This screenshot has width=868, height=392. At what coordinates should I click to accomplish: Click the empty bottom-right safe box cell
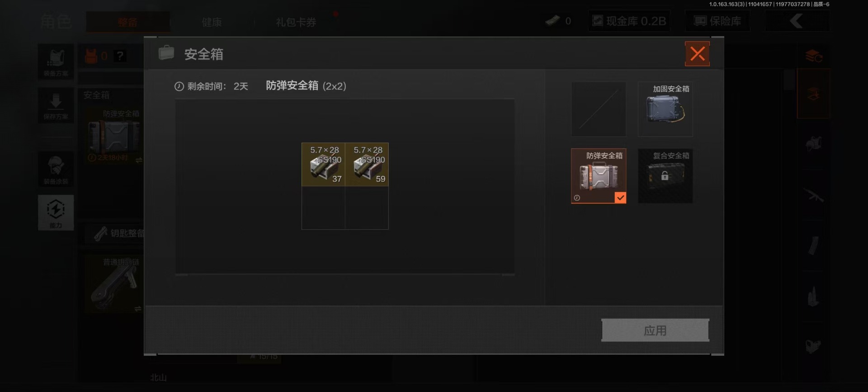click(367, 208)
